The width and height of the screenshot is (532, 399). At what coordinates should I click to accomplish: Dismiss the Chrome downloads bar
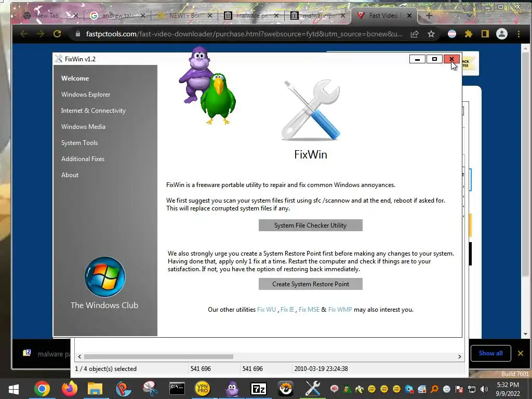[521, 353]
